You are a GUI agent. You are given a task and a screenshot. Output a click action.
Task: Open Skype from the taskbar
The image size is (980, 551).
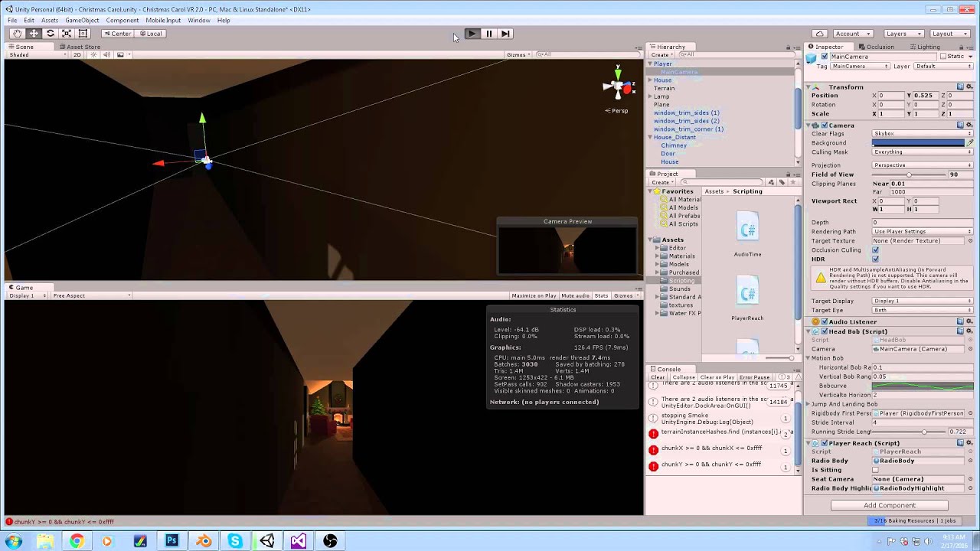pyautogui.click(x=235, y=541)
